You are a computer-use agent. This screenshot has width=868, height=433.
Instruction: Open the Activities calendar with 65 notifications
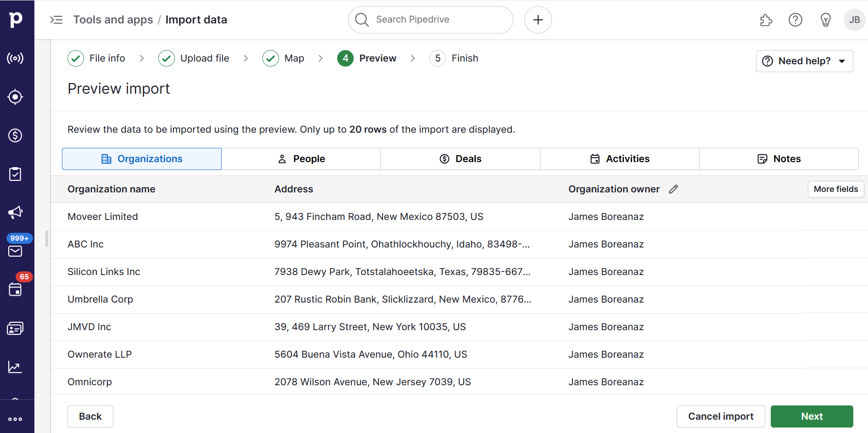pyautogui.click(x=15, y=290)
